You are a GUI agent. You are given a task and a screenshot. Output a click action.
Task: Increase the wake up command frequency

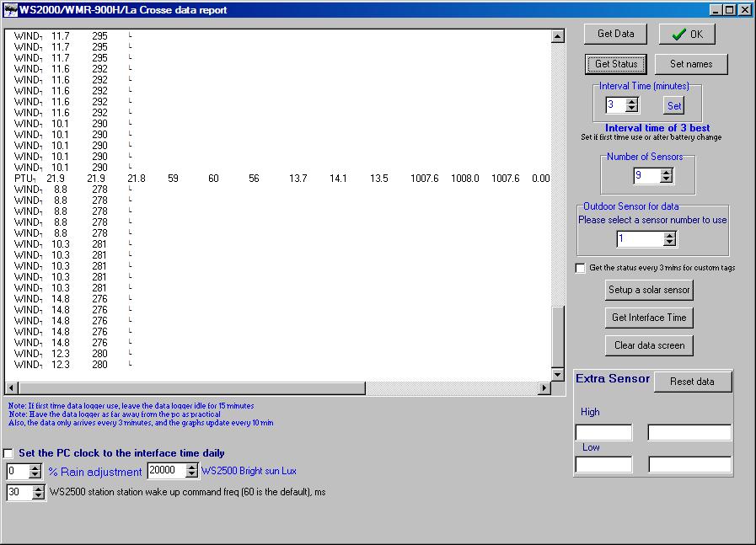click(38, 489)
